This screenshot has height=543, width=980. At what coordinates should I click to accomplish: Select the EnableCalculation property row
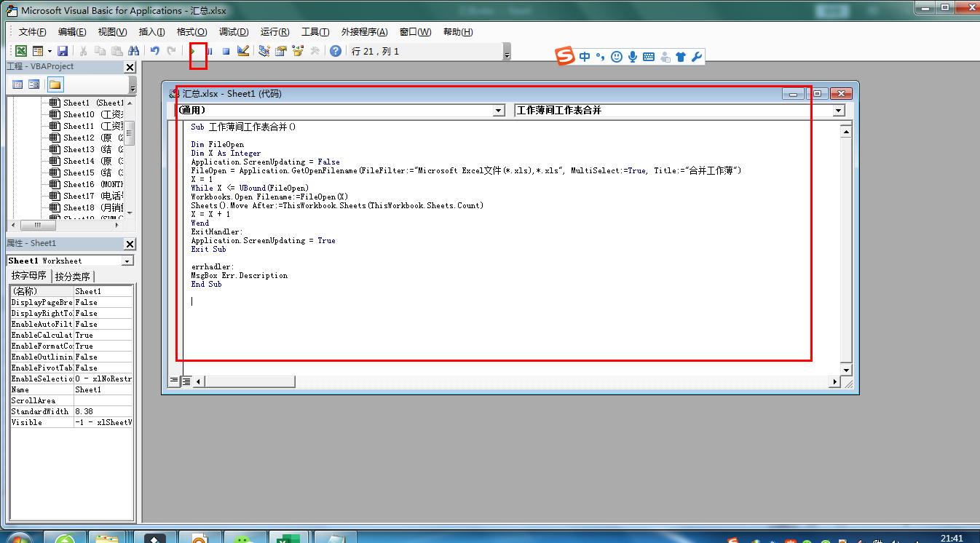click(x=71, y=335)
